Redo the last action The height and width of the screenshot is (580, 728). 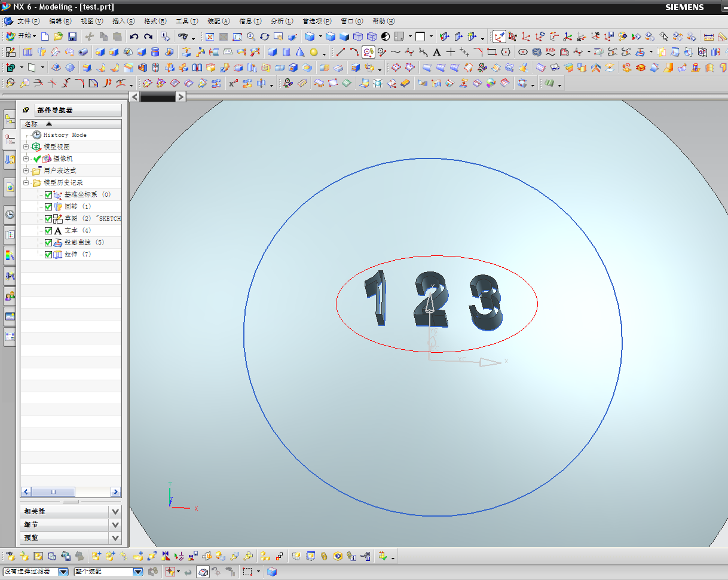(x=148, y=36)
